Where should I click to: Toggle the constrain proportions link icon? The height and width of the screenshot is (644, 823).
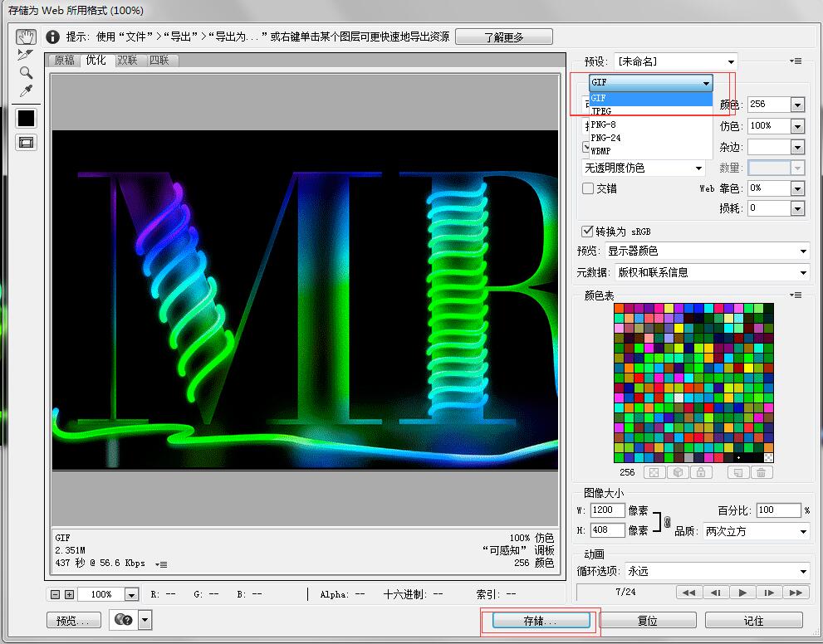(x=667, y=522)
